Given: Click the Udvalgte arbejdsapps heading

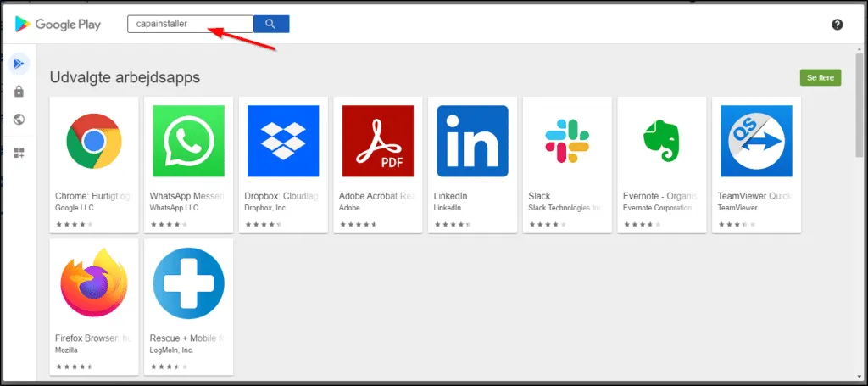Looking at the screenshot, I should [x=125, y=77].
